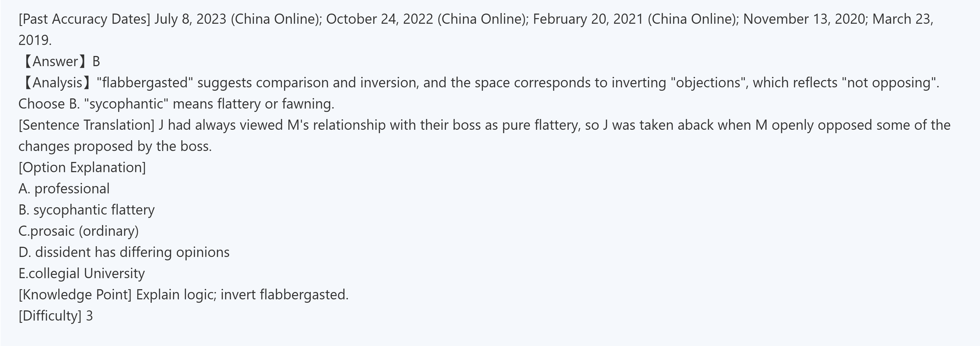Select option "D. dissident has differing opinions"

pos(124,252)
